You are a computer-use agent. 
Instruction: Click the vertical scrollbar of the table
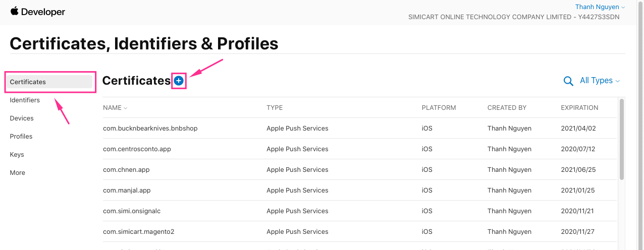click(x=622, y=139)
